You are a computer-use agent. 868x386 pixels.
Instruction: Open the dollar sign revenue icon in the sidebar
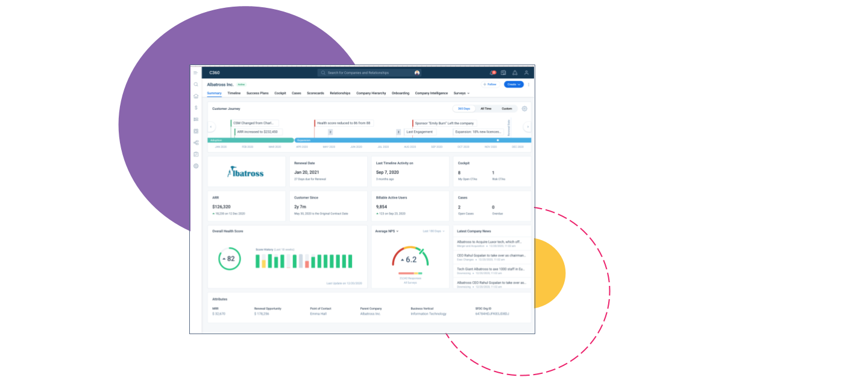click(x=195, y=107)
